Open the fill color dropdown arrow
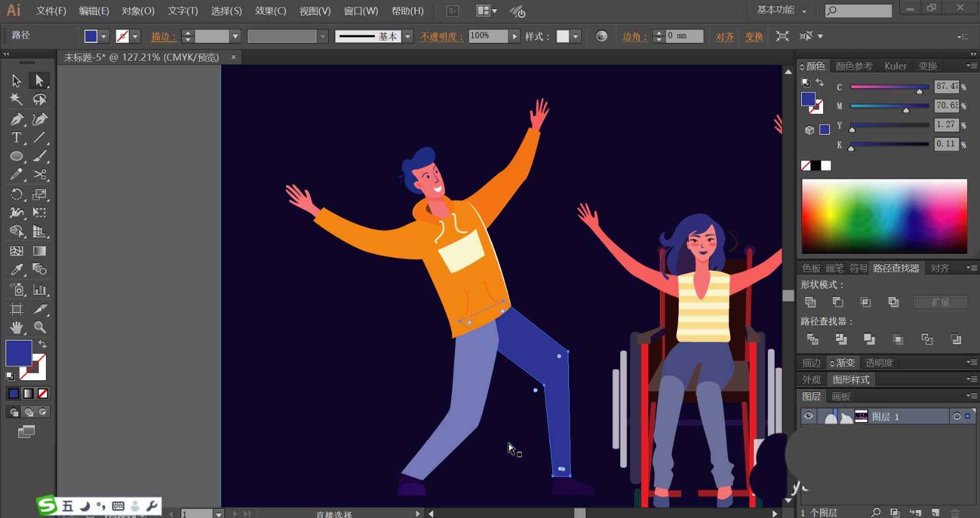 (x=104, y=37)
